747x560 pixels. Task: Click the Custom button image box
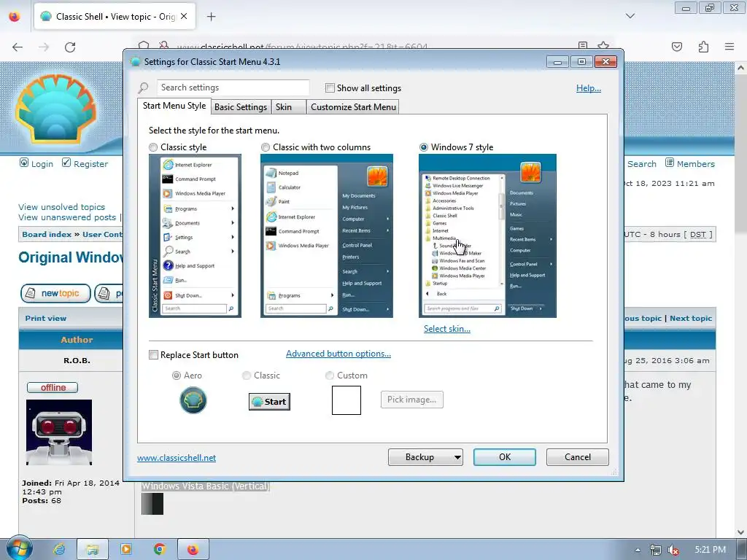[x=347, y=400]
